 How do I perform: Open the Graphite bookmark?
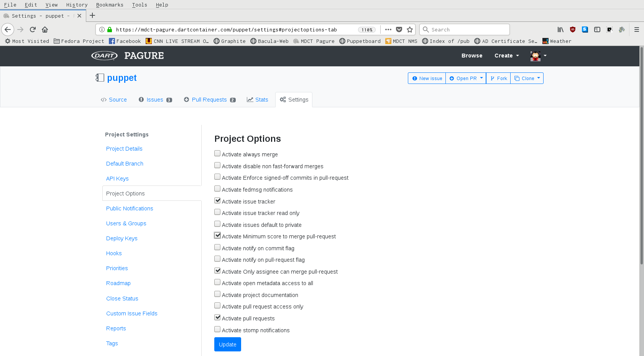[x=229, y=41]
